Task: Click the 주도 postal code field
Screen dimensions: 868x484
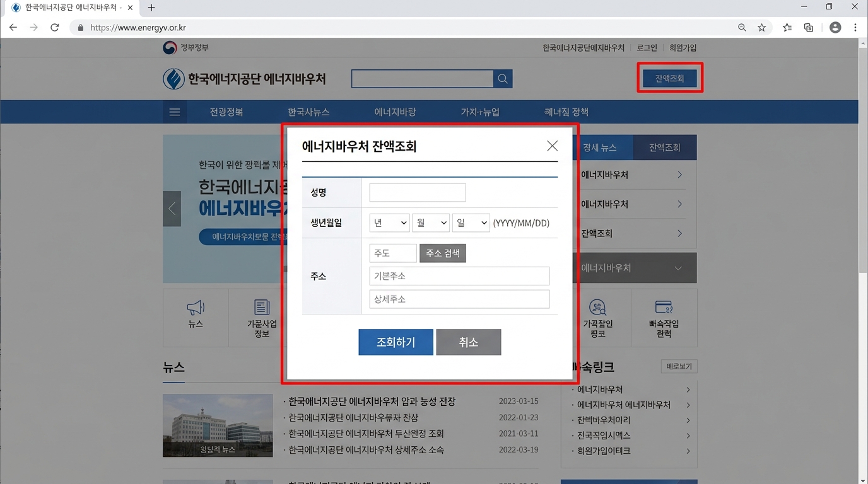Action: [x=393, y=253]
